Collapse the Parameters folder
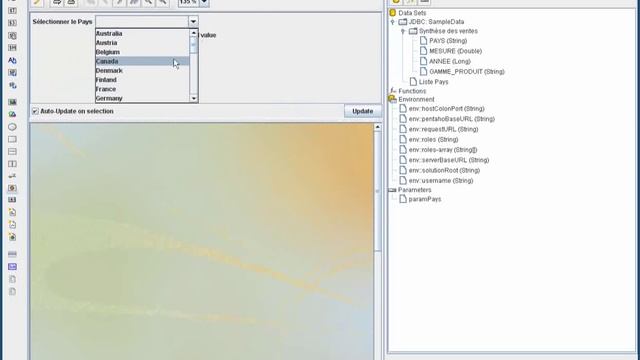The image size is (640, 360). pos(393,190)
